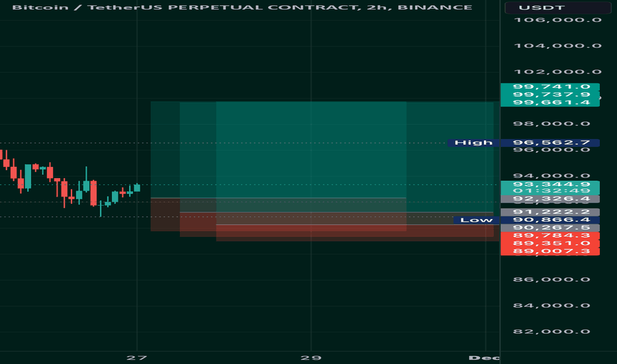Select the High label tag

pos(473,142)
